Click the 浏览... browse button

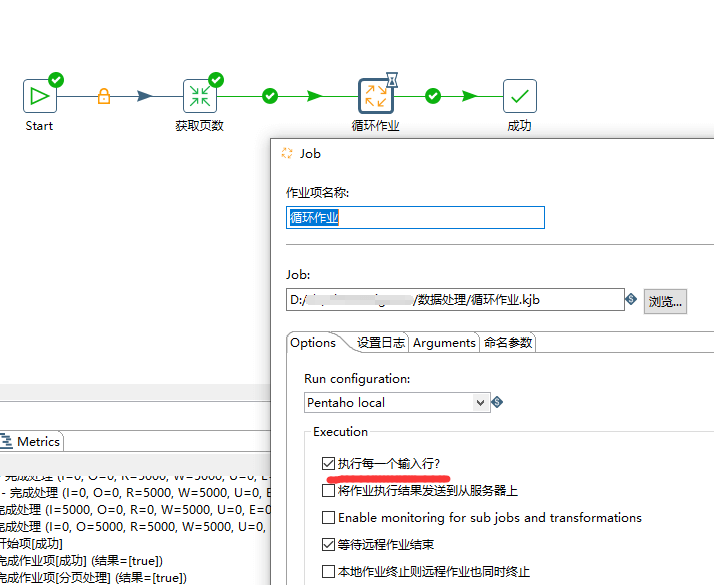pos(664,301)
